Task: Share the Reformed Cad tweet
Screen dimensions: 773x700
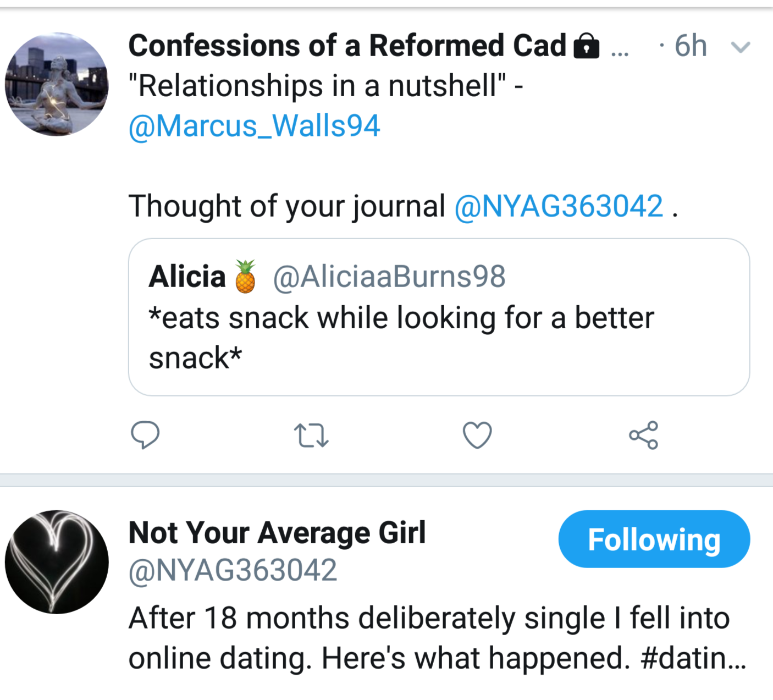Action: pos(643,435)
